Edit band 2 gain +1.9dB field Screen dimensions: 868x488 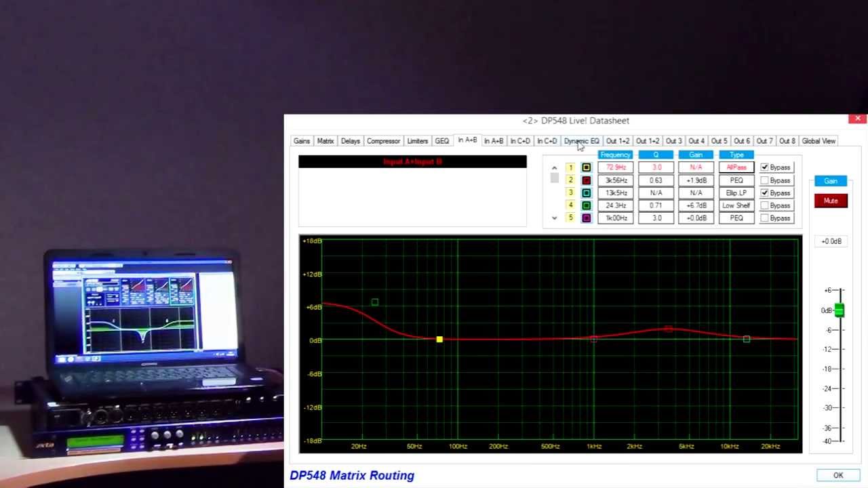click(x=696, y=180)
